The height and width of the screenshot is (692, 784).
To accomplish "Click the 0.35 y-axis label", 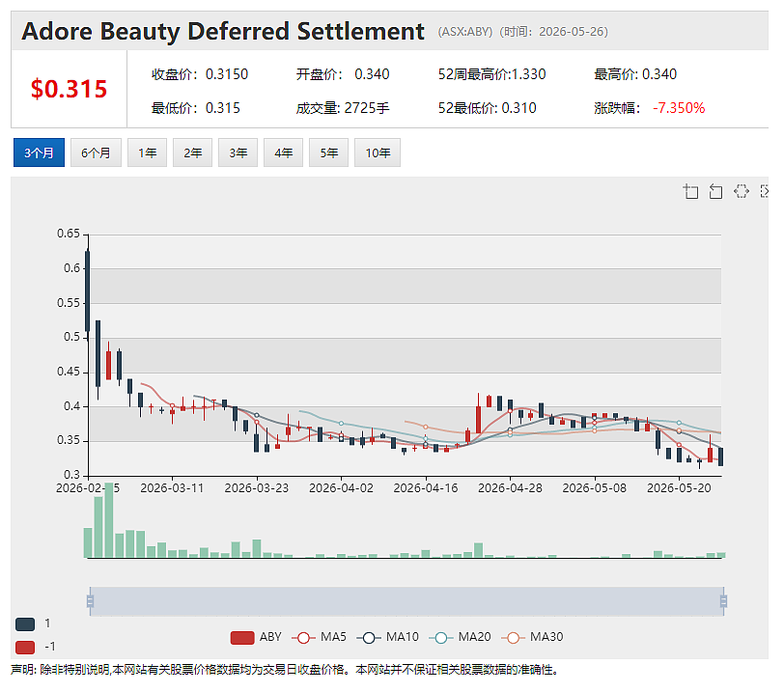I will [69, 441].
